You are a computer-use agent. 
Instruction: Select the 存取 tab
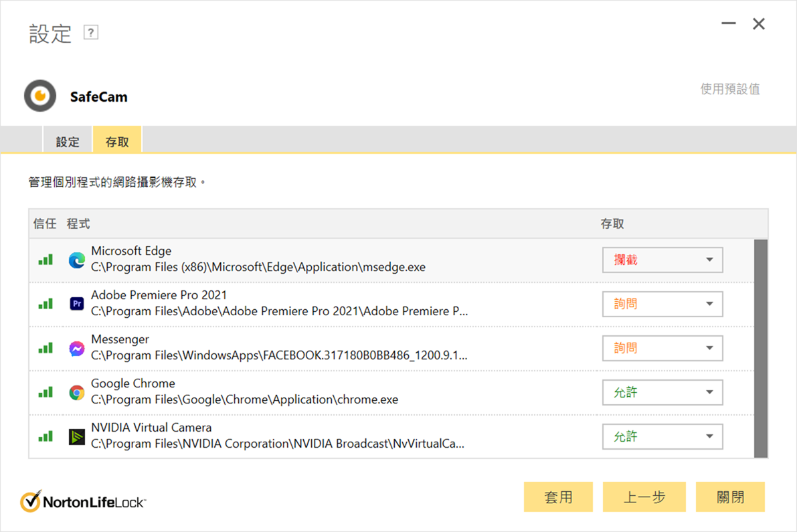pyautogui.click(x=117, y=142)
